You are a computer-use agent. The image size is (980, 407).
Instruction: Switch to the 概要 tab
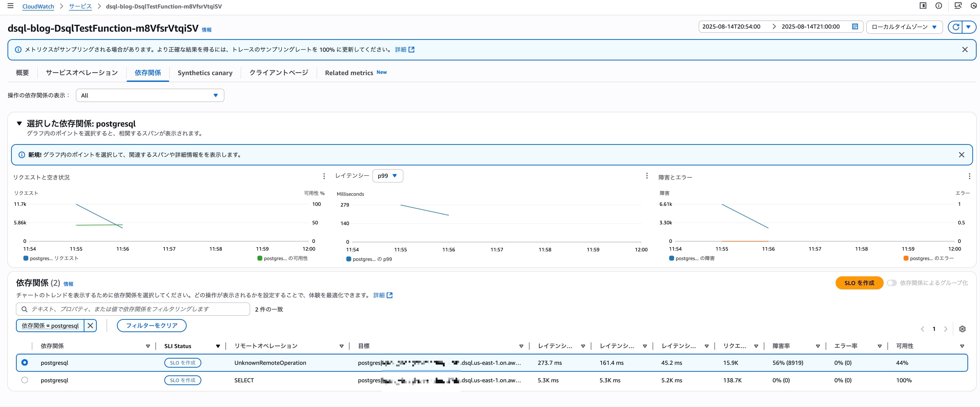pos(22,73)
